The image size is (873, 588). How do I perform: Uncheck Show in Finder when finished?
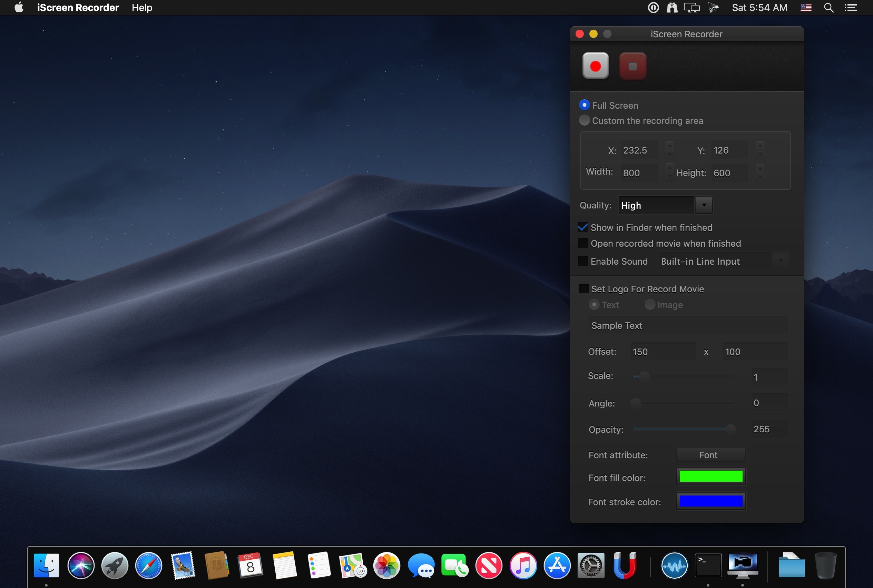(x=583, y=227)
